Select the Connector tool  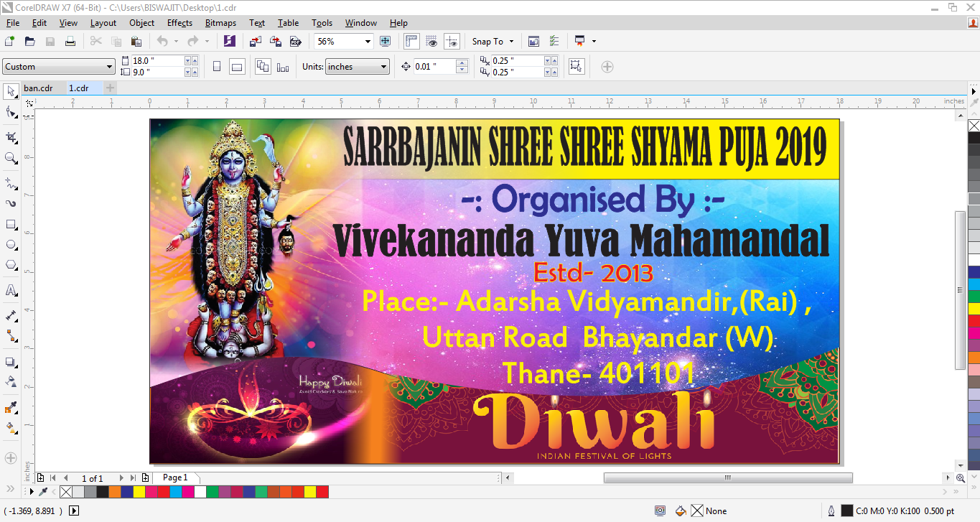(11, 336)
